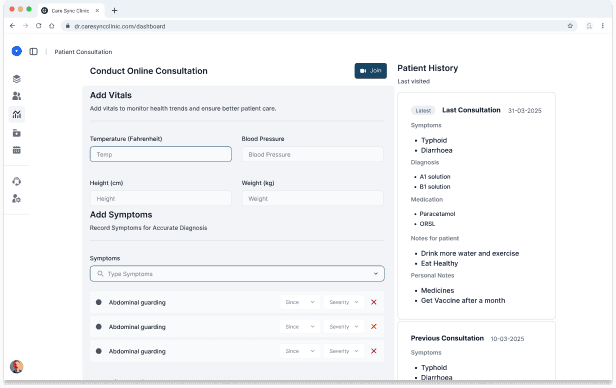Click the Blood Pressure input field
The image size is (616, 388).
313,154
